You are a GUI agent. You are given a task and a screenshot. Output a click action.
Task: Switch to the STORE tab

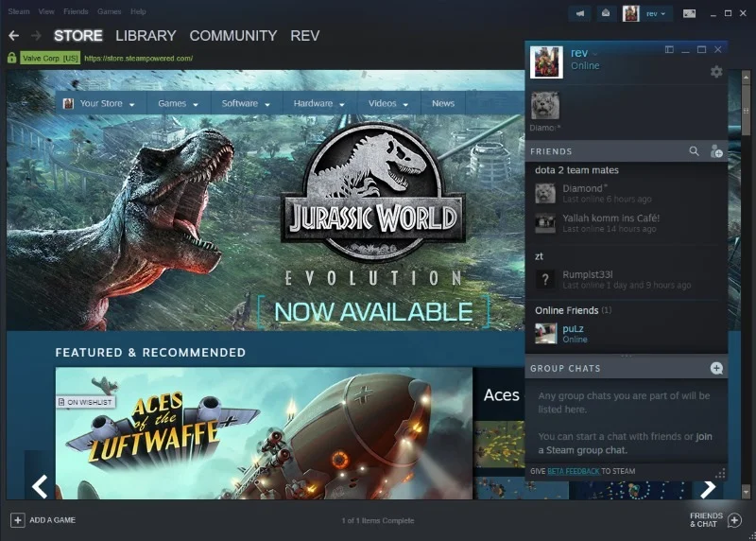(78, 36)
